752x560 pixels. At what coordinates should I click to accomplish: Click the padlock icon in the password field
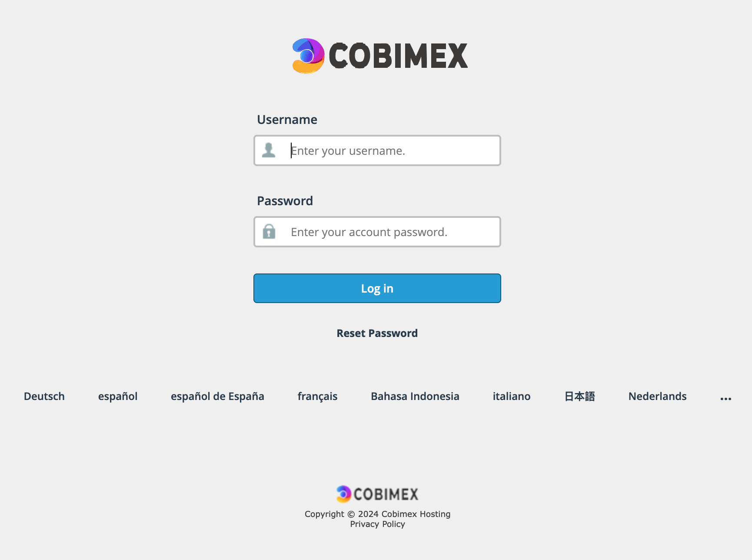[x=270, y=232]
